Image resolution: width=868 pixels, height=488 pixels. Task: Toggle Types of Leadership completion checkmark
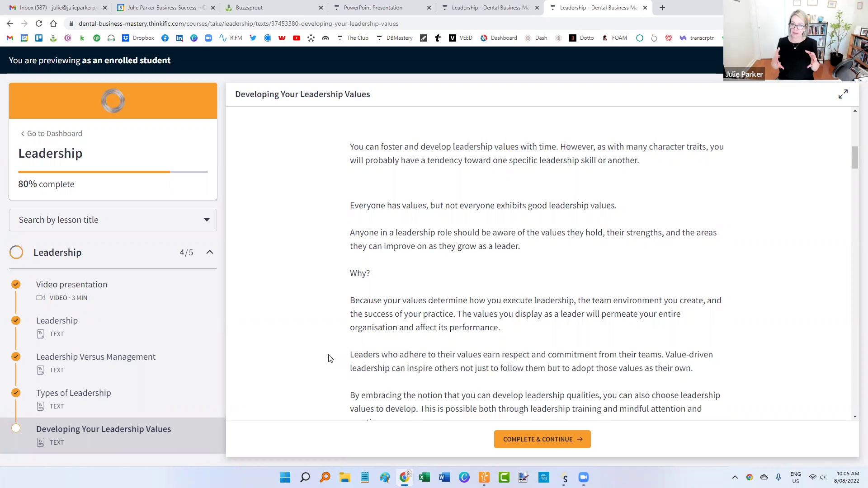tap(16, 393)
